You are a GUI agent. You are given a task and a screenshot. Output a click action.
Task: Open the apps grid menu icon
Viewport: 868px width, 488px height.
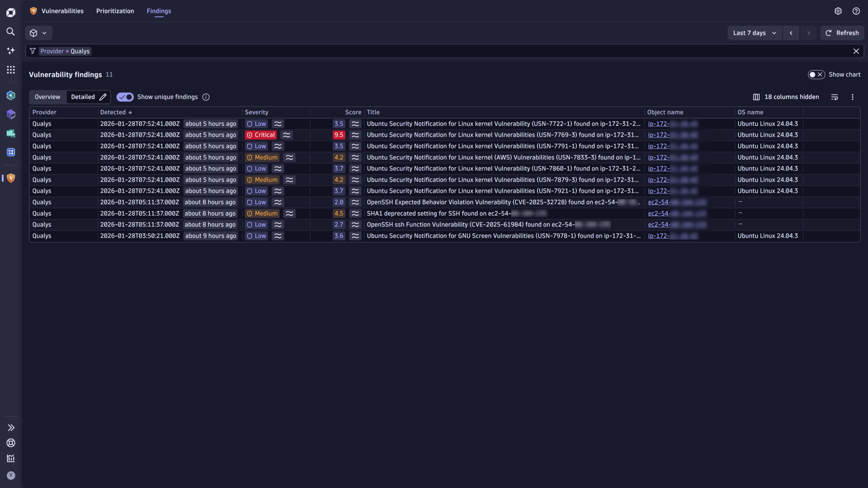click(11, 69)
